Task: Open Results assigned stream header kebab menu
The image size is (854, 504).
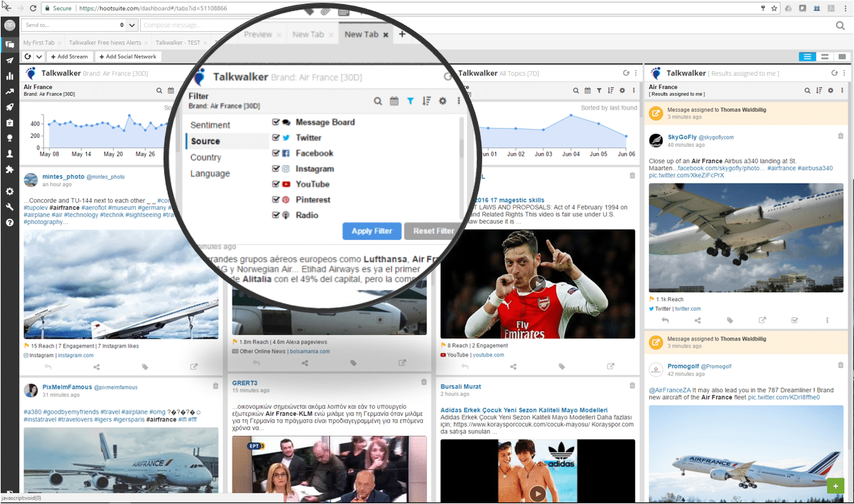Action: point(844,73)
